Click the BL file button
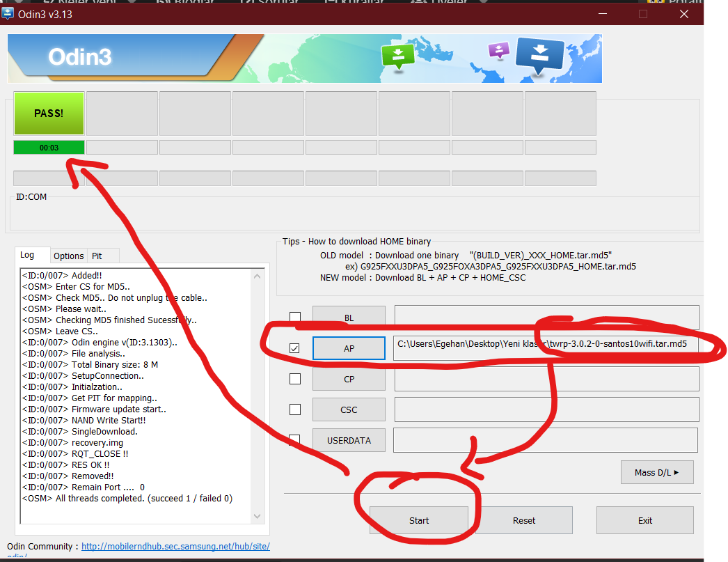Image resolution: width=728 pixels, height=562 pixels. pyautogui.click(x=349, y=318)
